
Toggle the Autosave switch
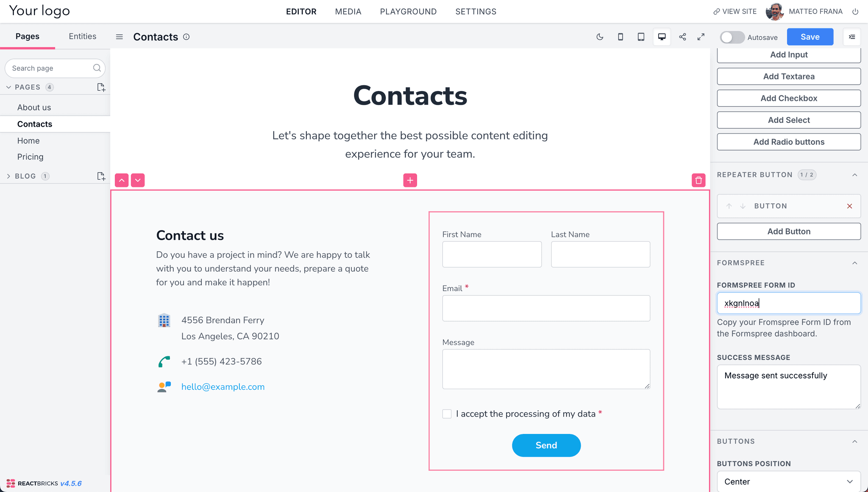[x=730, y=37]
